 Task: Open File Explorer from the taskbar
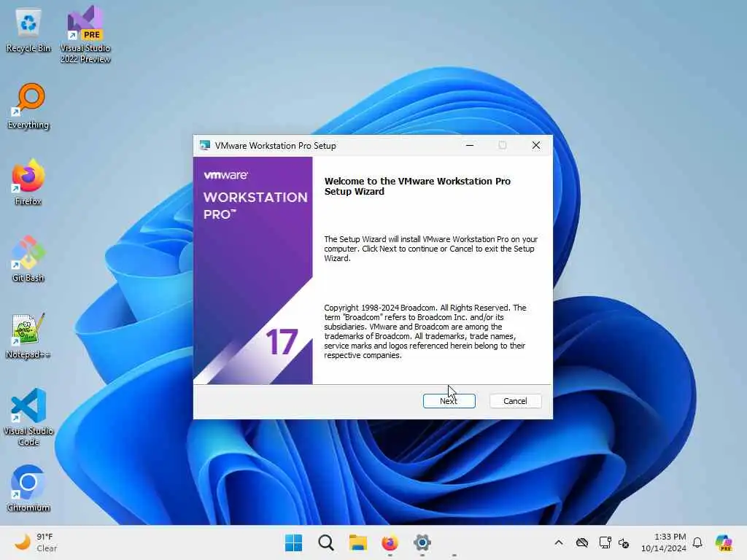[357, 542]
